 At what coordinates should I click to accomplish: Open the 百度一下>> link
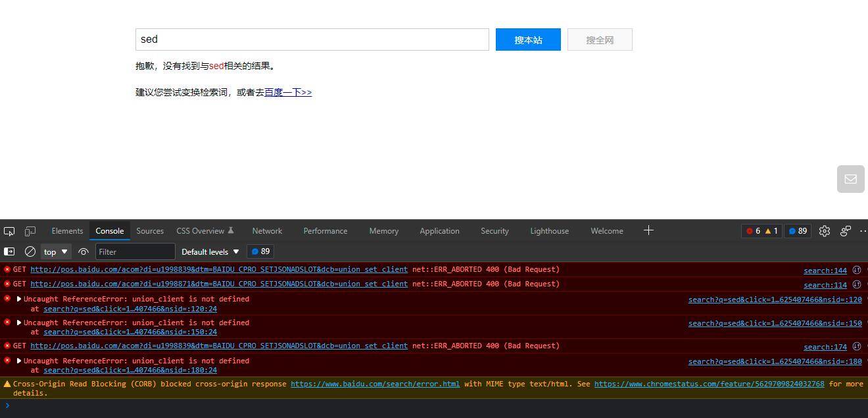click(x=288, y=92)
